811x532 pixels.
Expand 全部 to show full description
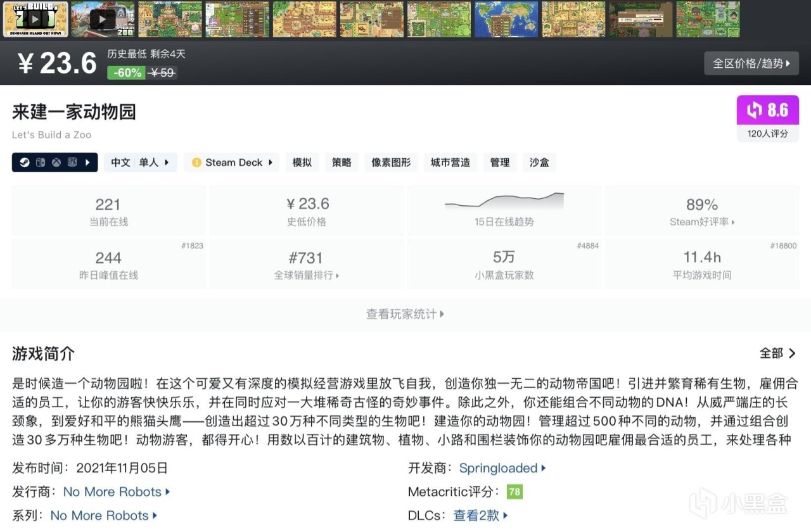pyautogui.click(x=777, y=353)
